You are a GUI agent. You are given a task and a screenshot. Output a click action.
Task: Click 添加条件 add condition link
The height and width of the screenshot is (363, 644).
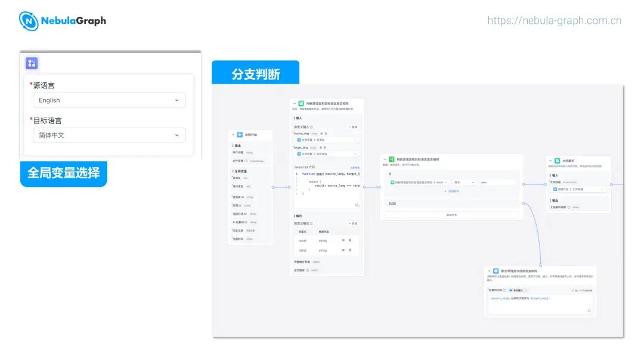tap(452, 191)
